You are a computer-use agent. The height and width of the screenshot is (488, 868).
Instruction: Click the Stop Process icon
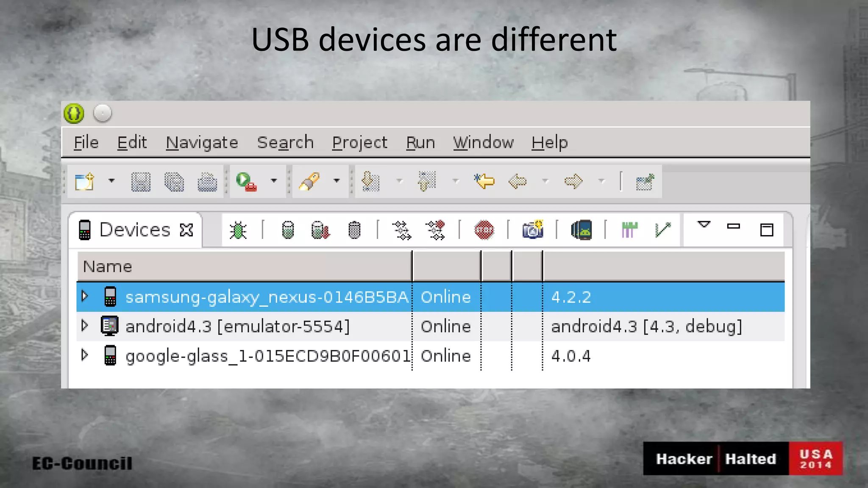(x=484, y=230)
